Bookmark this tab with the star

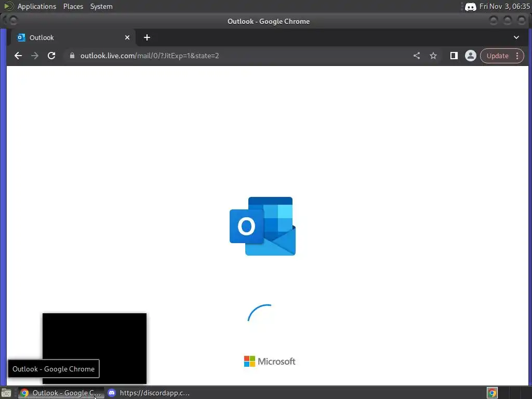(x=433, y=56)
